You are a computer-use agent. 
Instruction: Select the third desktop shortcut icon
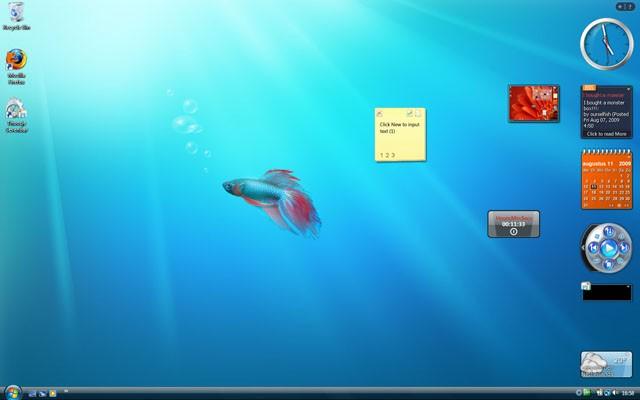pos(16,115)
